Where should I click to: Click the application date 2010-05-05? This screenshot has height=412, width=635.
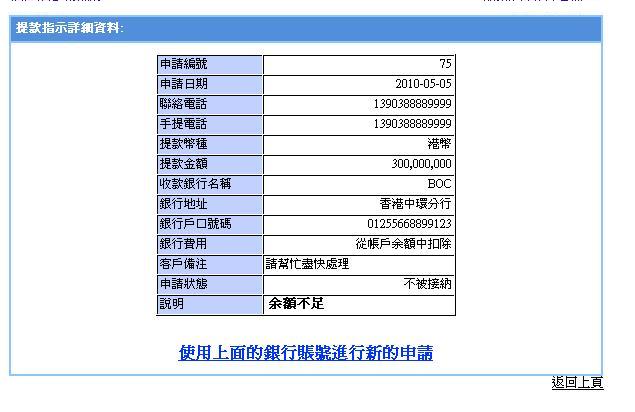(424, 84)
